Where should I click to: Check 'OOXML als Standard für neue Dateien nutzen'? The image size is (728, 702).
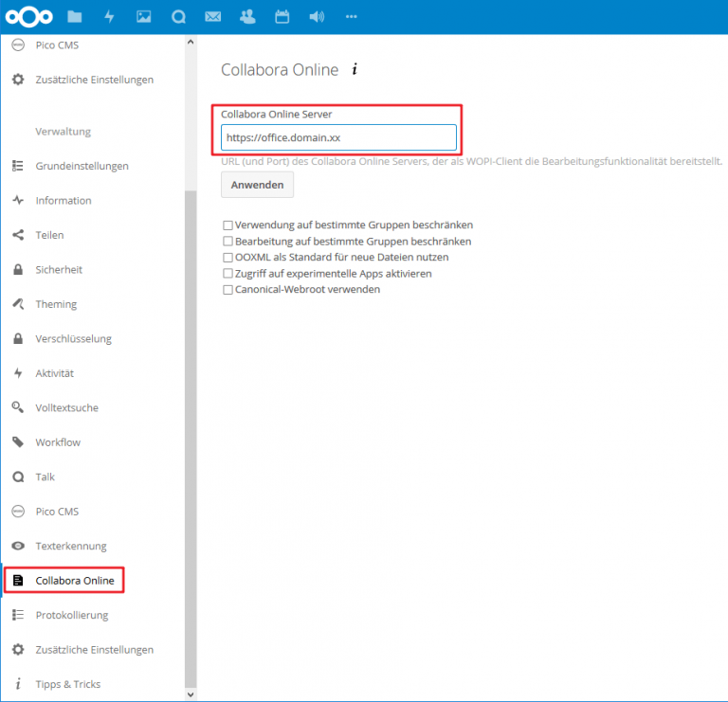coord(227,258)
